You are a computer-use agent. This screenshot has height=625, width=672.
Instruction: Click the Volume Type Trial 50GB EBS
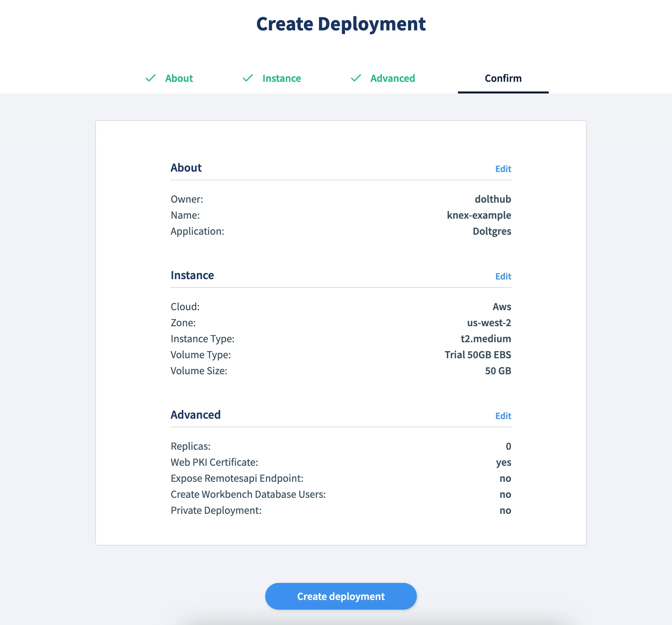click(478, 355)
